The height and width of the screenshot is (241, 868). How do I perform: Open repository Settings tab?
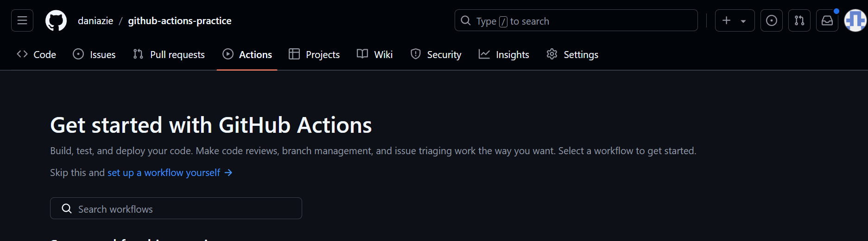tap(572, 54)
